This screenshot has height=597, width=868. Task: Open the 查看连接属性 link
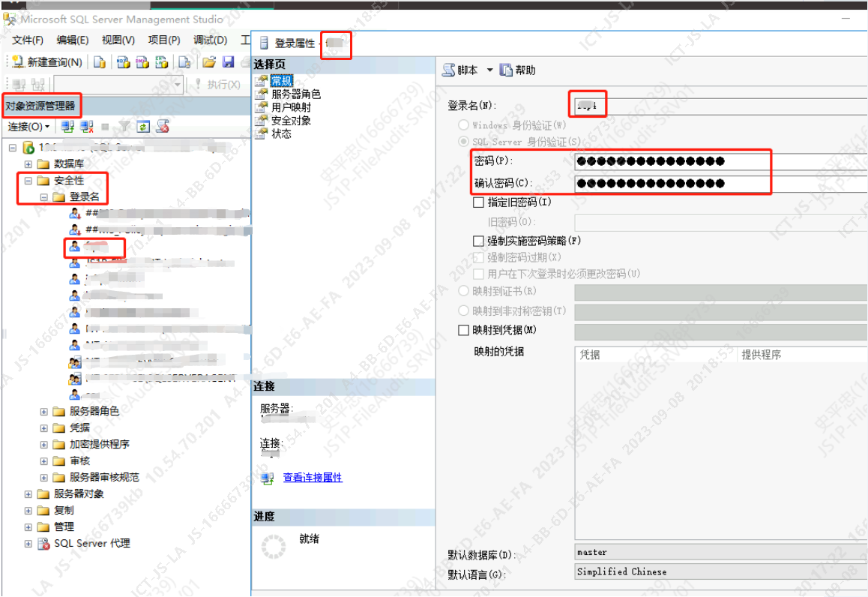pos(313,478)
